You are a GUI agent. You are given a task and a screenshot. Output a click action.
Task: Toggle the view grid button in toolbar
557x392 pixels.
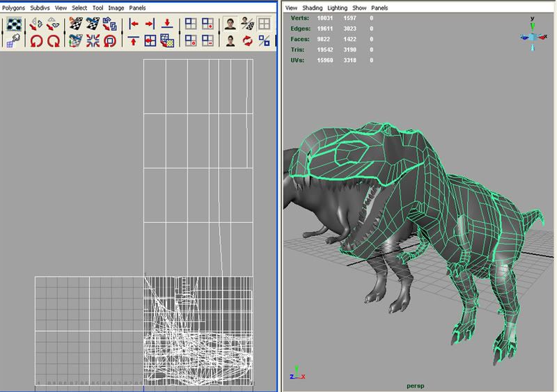265,24
